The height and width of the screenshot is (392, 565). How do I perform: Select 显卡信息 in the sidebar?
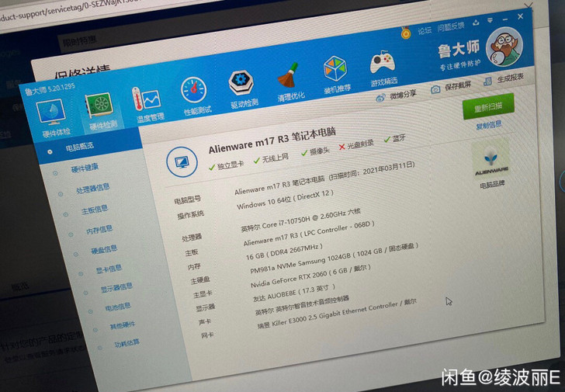pyautogui.click(x=109, y=269)
